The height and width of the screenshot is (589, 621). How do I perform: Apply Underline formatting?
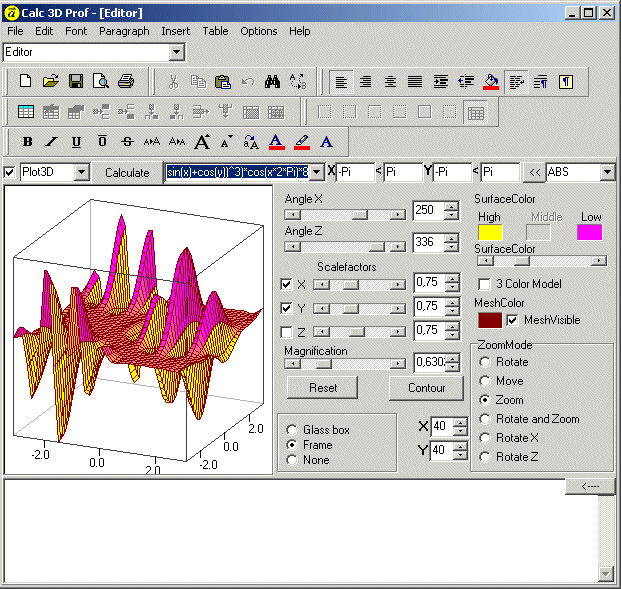(x=76, y=142)
